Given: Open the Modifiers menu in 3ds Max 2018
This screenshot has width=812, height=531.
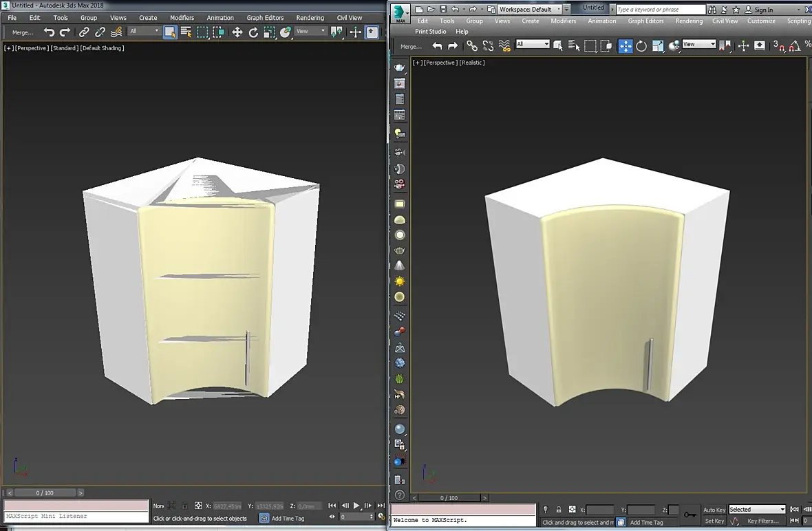Looking at the screenshot, I should point(182,18).
